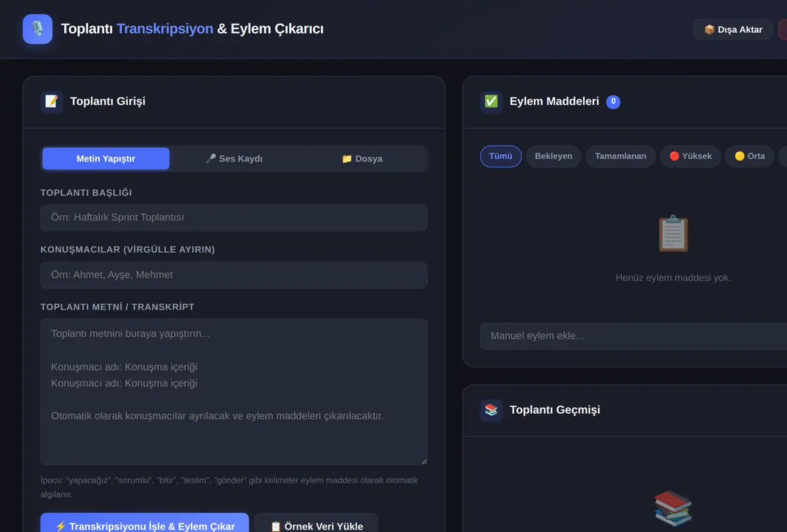Switch to the Dosya tab
The width and height of the screenshot is (787, 532).
(362, 159)
